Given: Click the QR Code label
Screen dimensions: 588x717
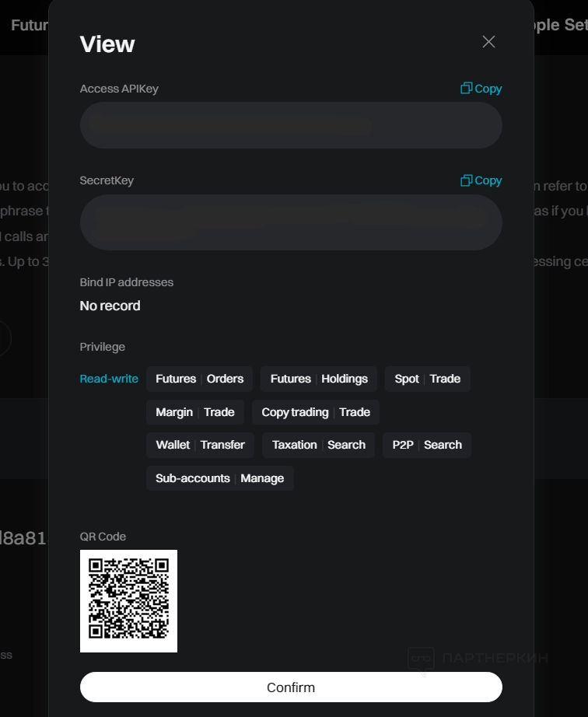Looking at the screenshot, I should coord(103,537).
